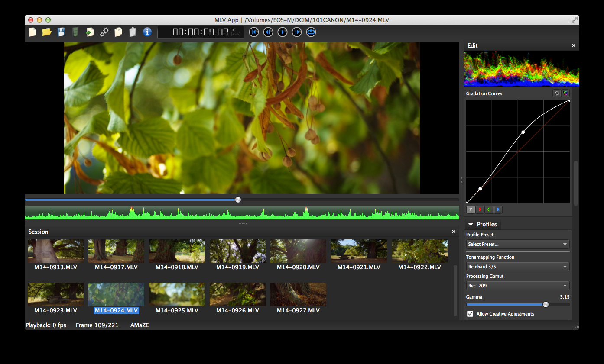Reset the gradation curve
Screen dimensions: 604x364
pos(557,93)
